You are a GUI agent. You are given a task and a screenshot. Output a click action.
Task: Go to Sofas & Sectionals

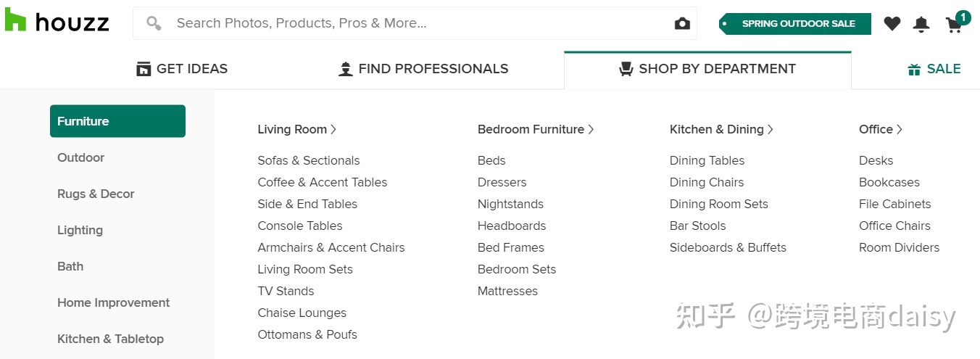tap(308, 160)
